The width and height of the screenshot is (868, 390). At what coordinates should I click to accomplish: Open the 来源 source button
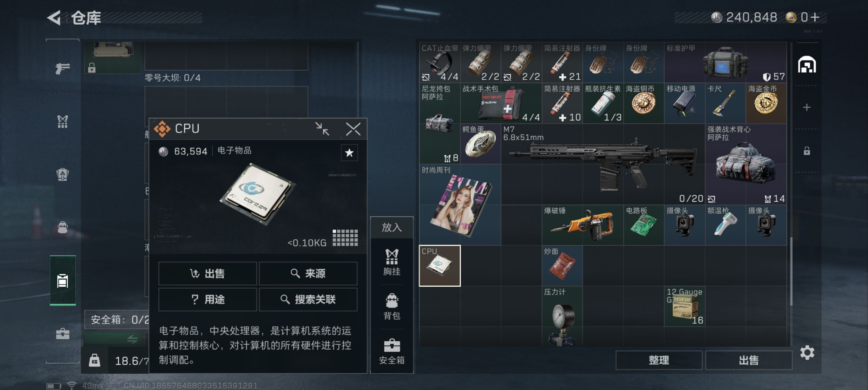308,273
